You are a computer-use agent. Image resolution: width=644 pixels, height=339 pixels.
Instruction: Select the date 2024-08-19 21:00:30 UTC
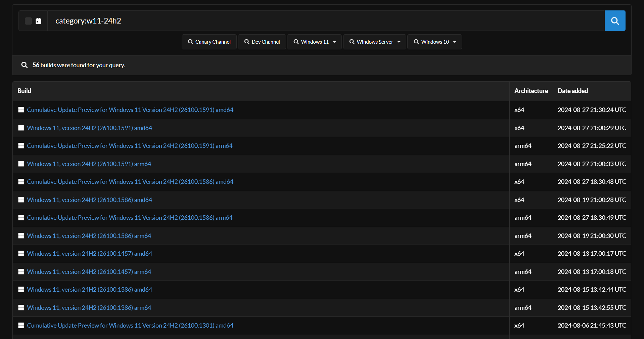click(x=592, y=236)
